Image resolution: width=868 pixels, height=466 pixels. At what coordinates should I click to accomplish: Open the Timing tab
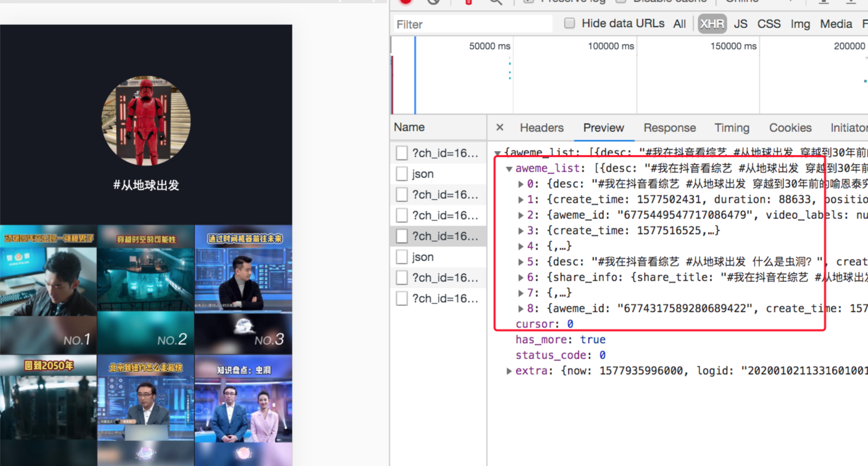point(732,128)
